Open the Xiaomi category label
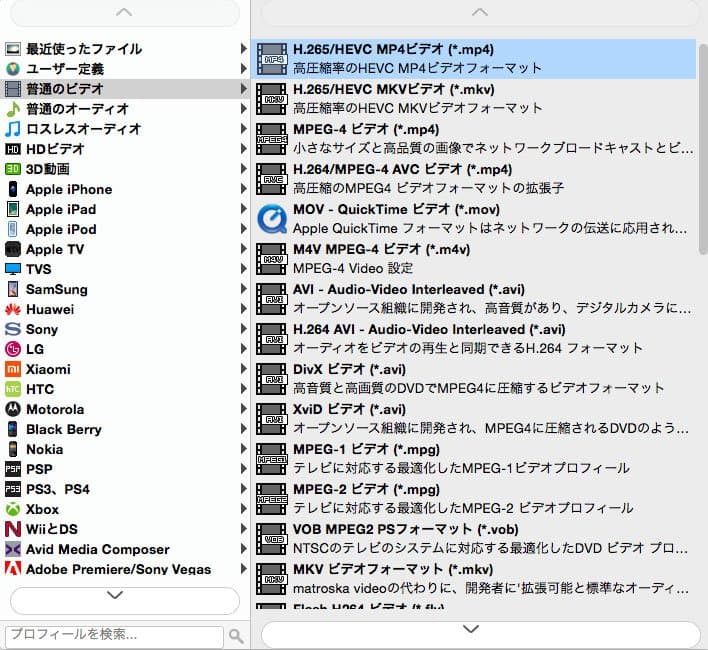Image resolution: width=708 pixels, height=650 pixels. click(x=48, y=369)
